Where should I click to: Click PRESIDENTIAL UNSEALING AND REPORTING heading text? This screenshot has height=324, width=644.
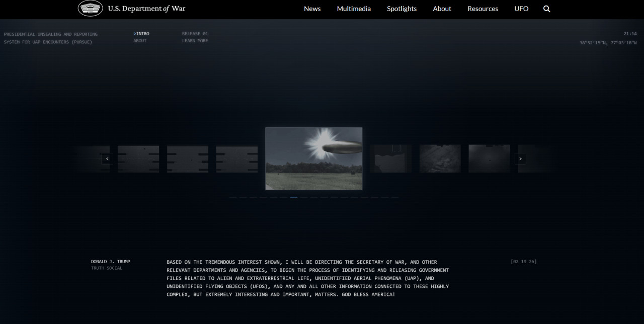51,34
